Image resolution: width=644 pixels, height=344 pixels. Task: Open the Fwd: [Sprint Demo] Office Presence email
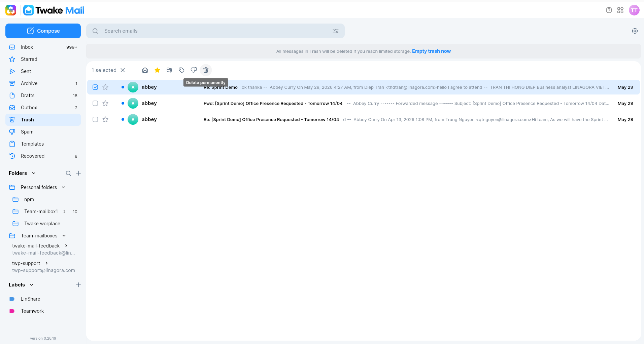[364, 103]
